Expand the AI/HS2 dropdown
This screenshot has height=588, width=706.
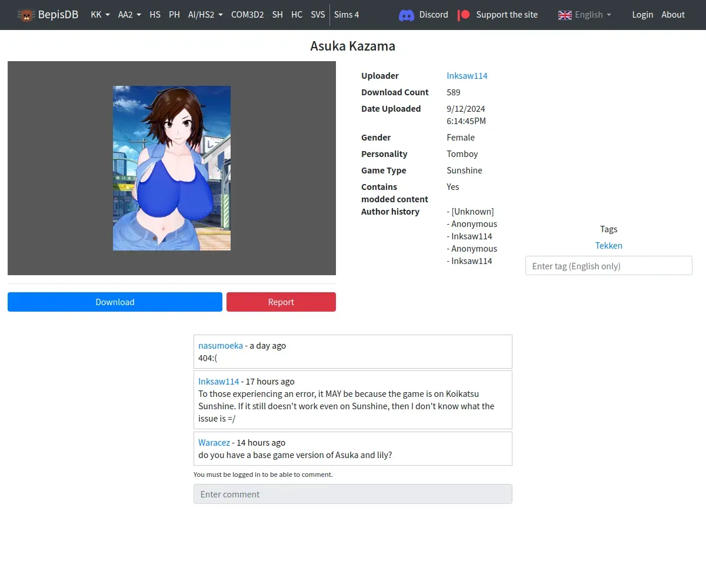[x=205, y=15]
